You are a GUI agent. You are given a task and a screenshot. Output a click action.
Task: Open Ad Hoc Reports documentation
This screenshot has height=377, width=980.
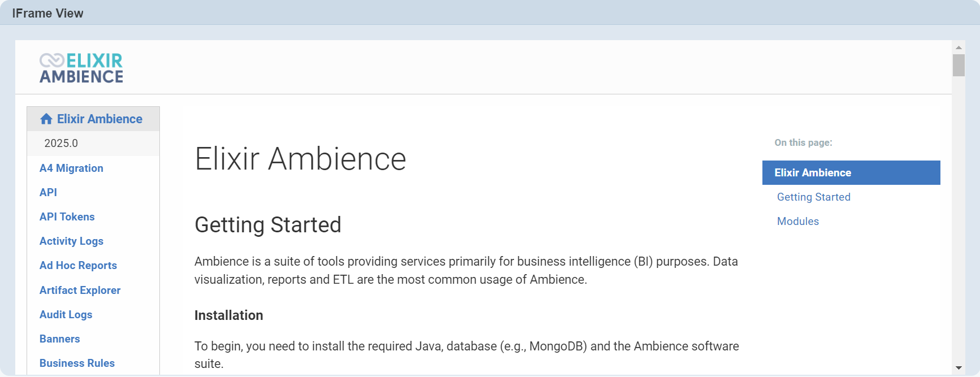[78, 266]
